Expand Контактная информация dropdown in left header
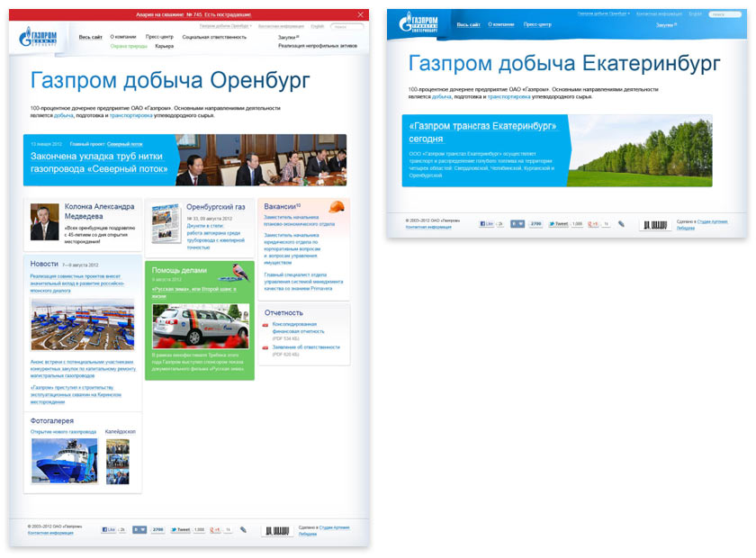 coord(283,27)
